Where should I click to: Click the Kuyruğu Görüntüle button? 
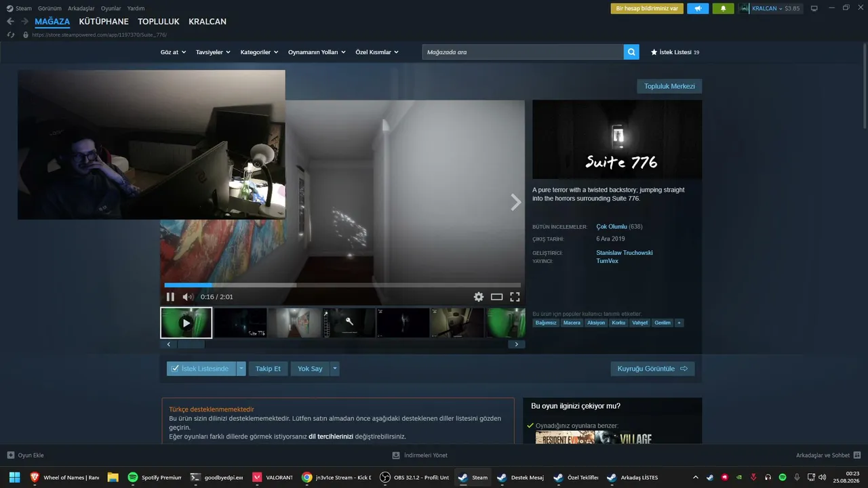tap(652, 369)
